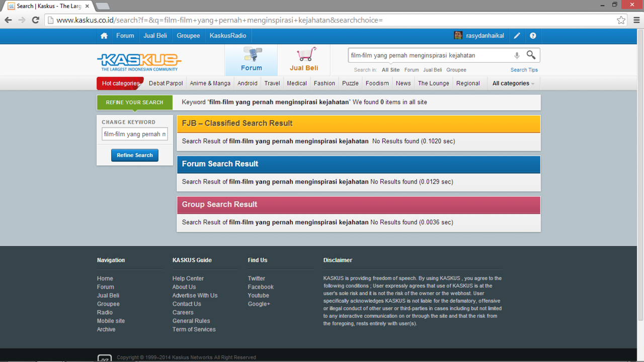Open Facebook link

[x=261, y=287]
